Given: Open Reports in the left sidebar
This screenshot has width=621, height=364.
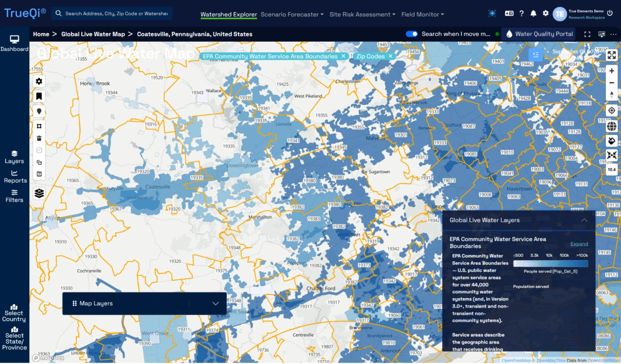Looking at the screenshot, I should click(15, 176).
